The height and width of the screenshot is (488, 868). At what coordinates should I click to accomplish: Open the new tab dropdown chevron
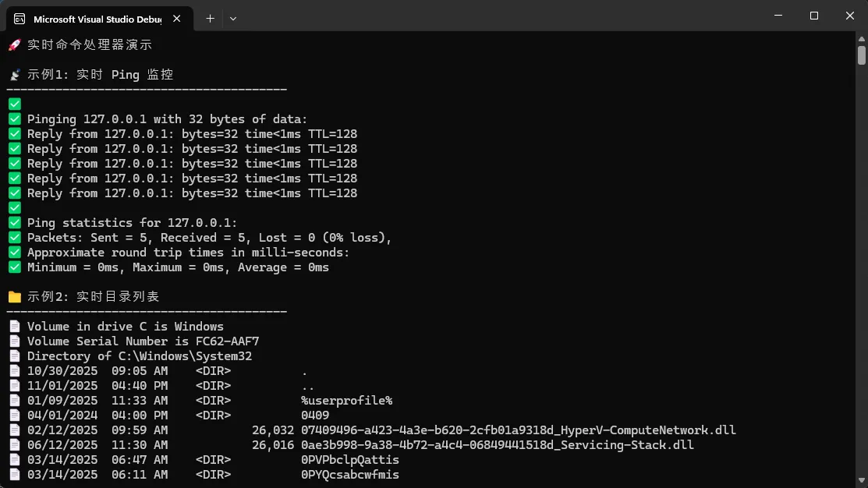[x=233, y=18]
